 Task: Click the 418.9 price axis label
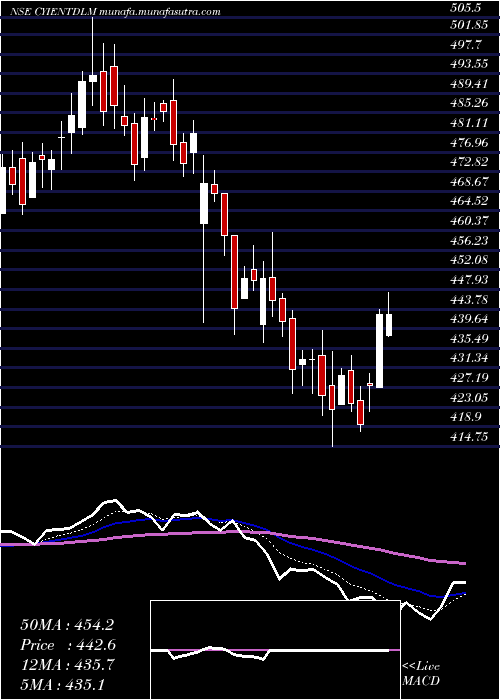coord(465,417)
